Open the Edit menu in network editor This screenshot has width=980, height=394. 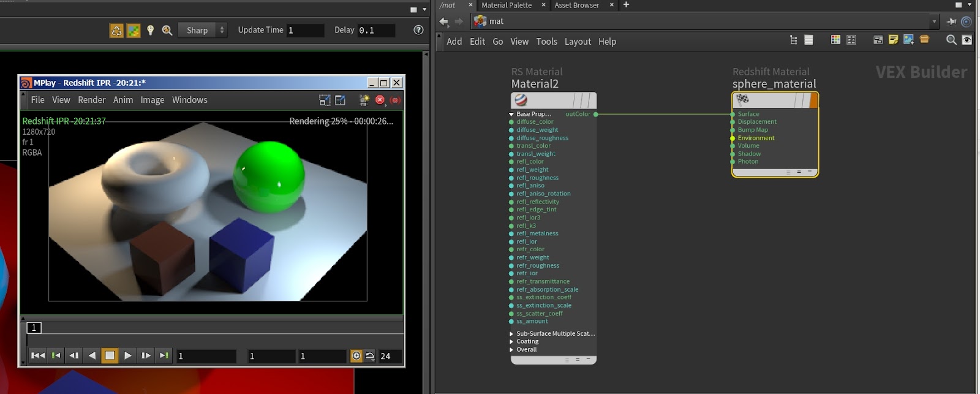(477, 42)
